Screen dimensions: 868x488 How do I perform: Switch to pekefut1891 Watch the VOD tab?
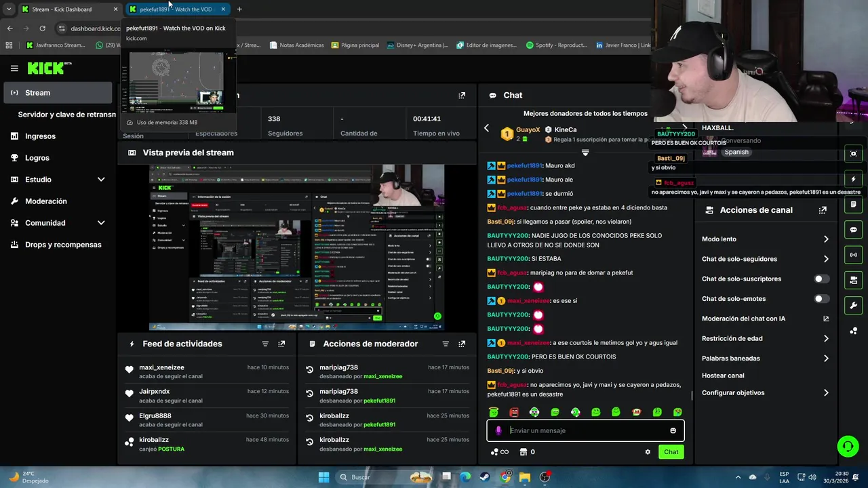(178, 9)
